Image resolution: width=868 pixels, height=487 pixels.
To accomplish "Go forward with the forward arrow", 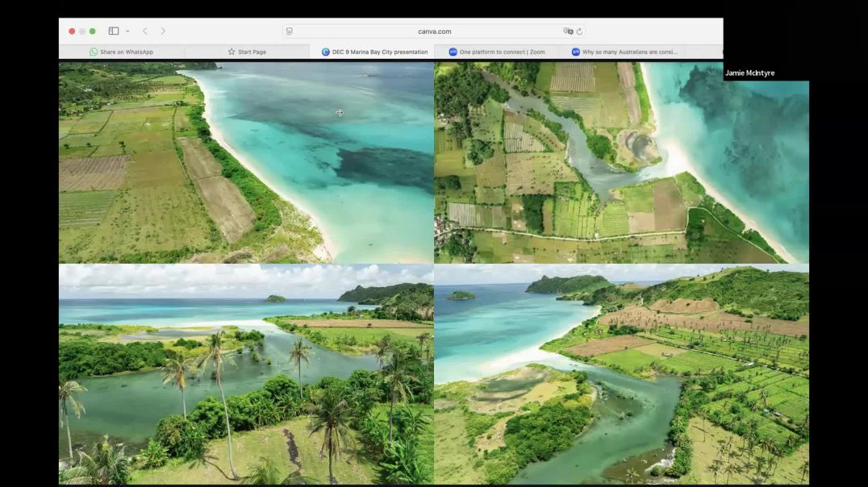I will (x=163, y=31).
